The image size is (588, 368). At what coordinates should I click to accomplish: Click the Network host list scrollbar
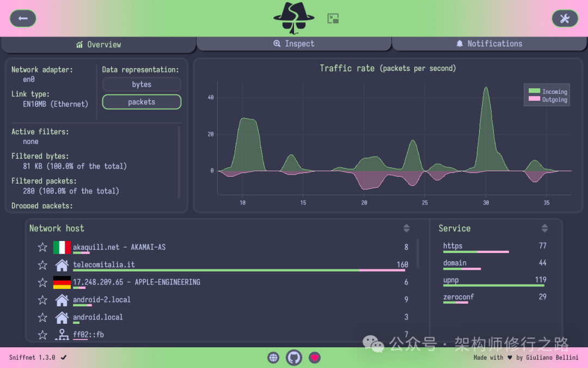pyautogui.click(x=418, y=254)
